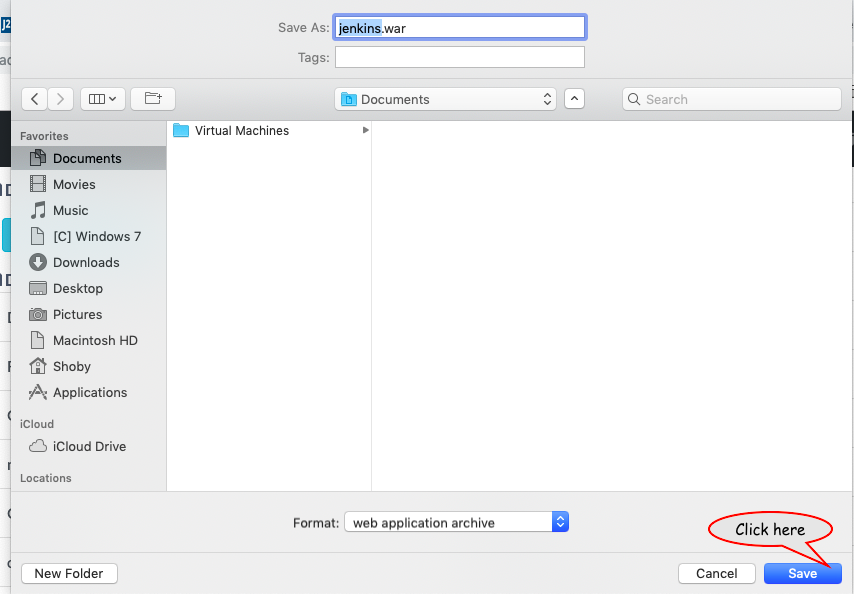Go to Desktop in sidebar
Screen dimensions: 854x594
click(x=89, y=289)
